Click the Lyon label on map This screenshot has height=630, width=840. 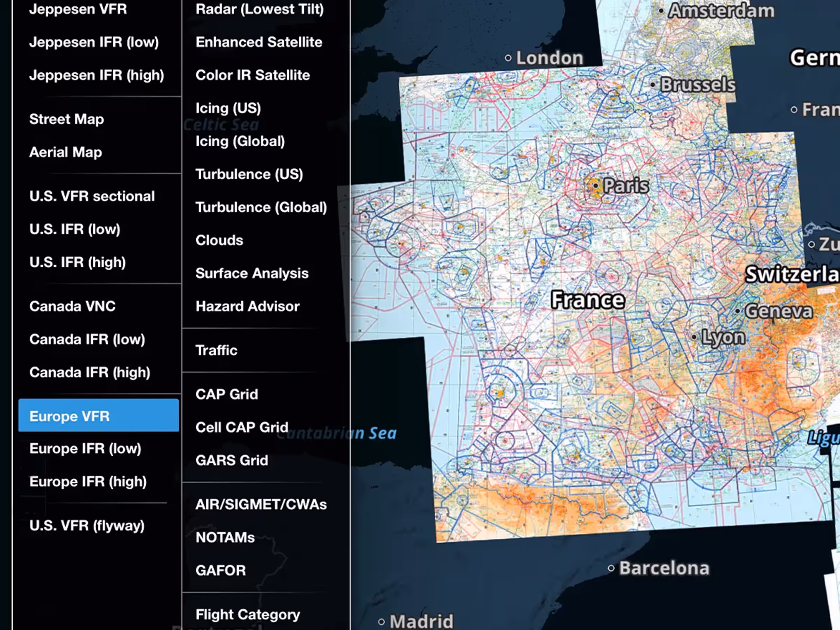click(x=723, y=337)
